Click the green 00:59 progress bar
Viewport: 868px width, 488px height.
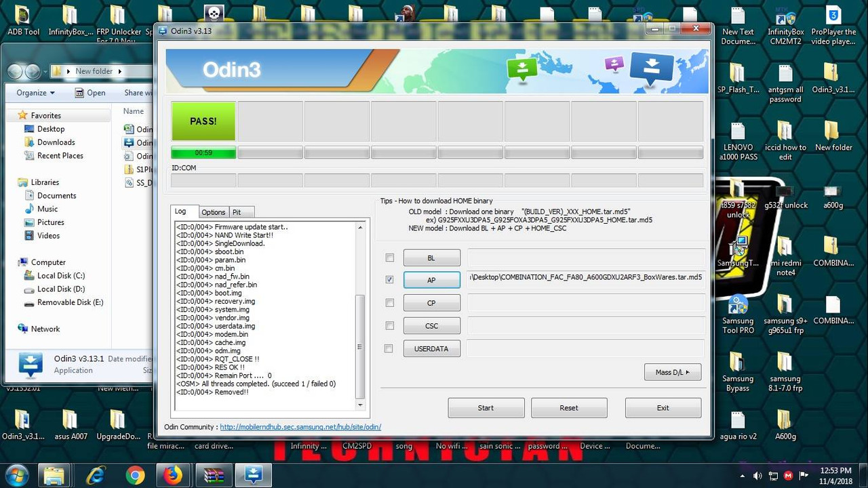coord(203,152)
